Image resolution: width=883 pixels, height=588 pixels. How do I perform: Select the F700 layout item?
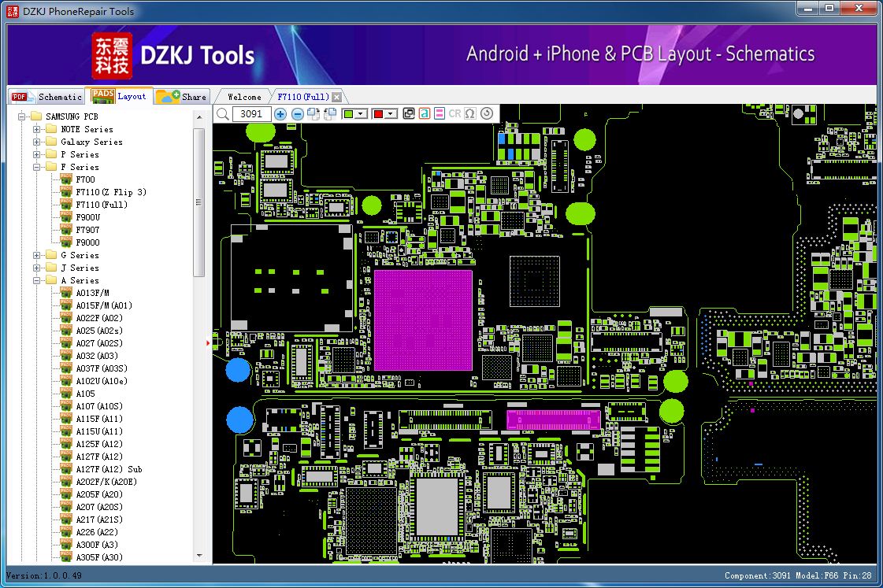86,179
